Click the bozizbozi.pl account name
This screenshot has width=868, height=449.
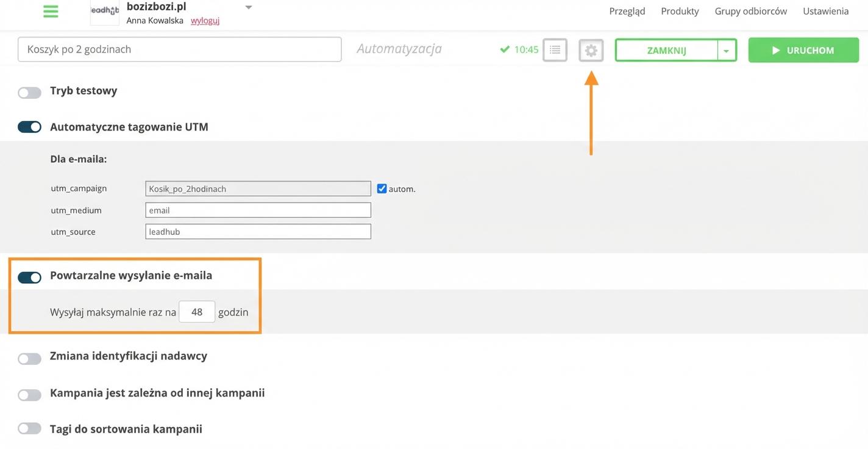(x=157, y=7)
